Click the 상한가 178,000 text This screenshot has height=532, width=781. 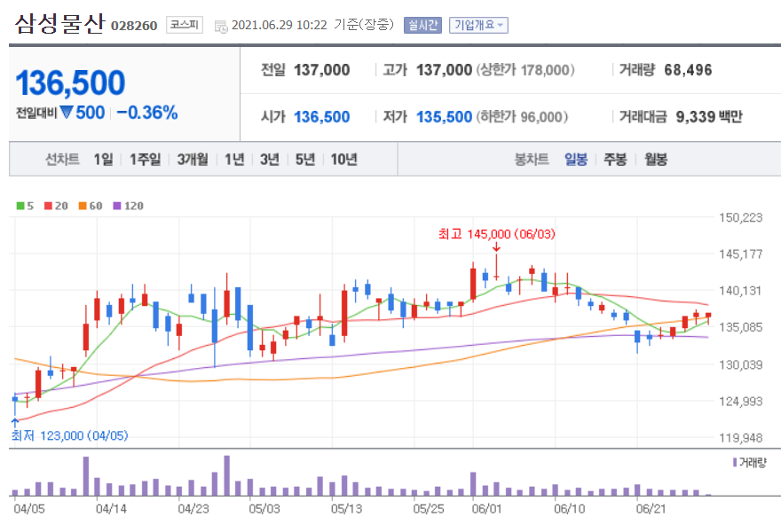tap(525, 70)
